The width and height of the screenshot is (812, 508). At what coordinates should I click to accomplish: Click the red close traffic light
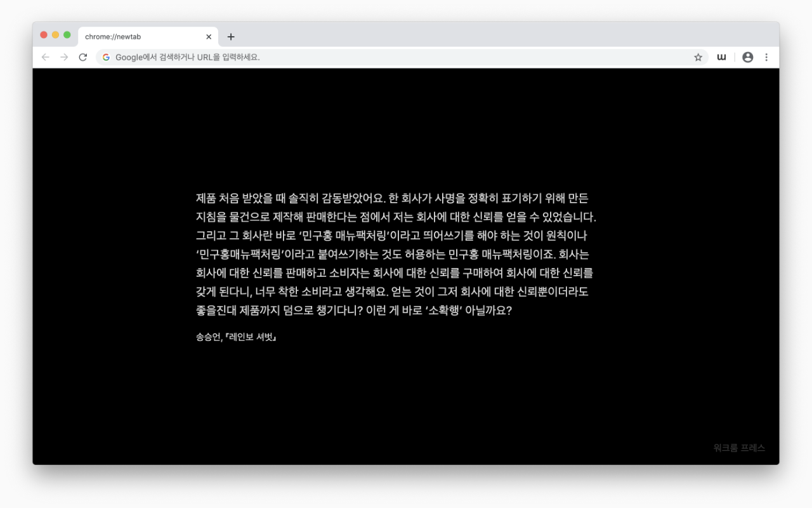(43, 36)
